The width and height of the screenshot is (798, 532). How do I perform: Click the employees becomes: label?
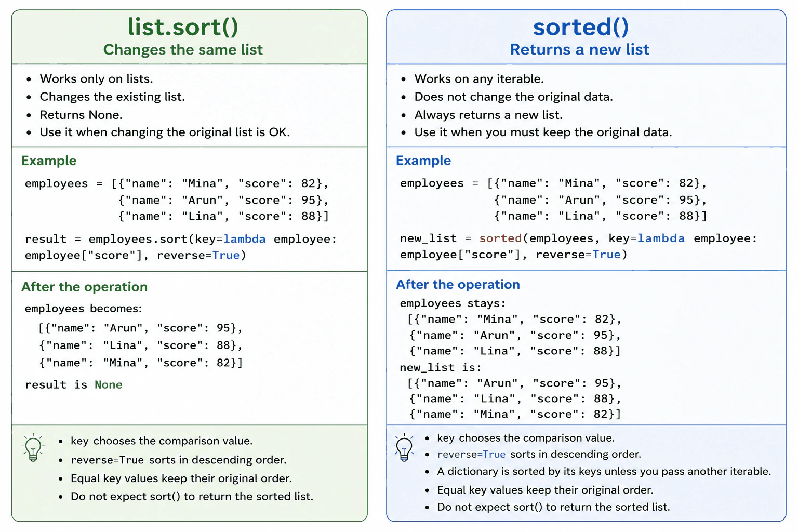point(83,308)
